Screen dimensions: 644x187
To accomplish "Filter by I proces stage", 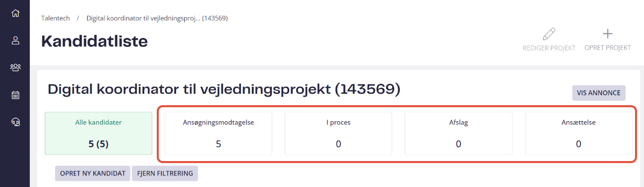I will (338, 133).
